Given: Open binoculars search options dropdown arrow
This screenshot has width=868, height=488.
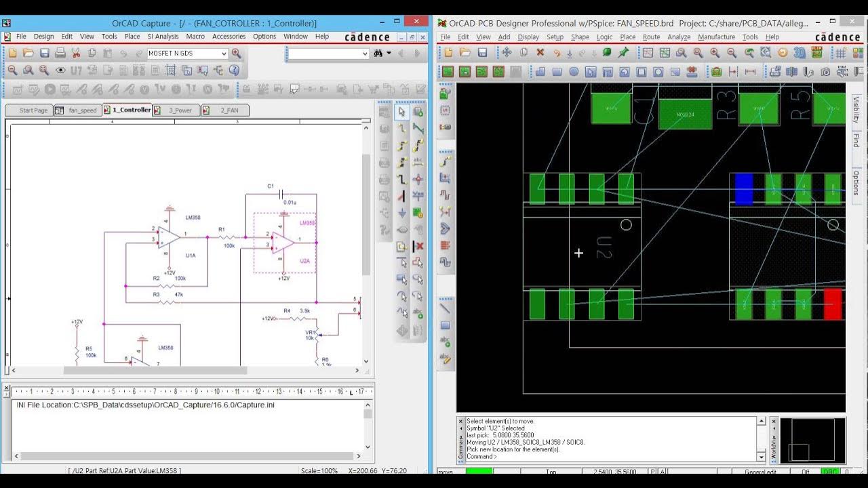Looking at the screenshot, I should [x=389, y=54].
